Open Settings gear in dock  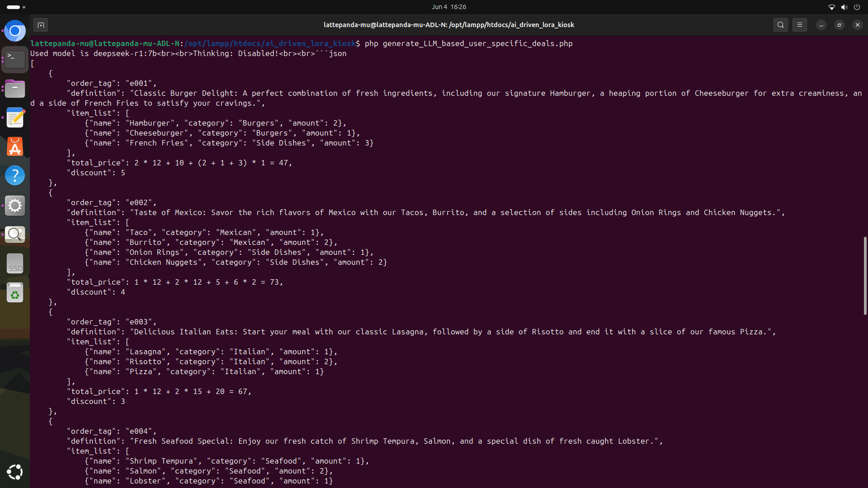[x=15, y=206]
